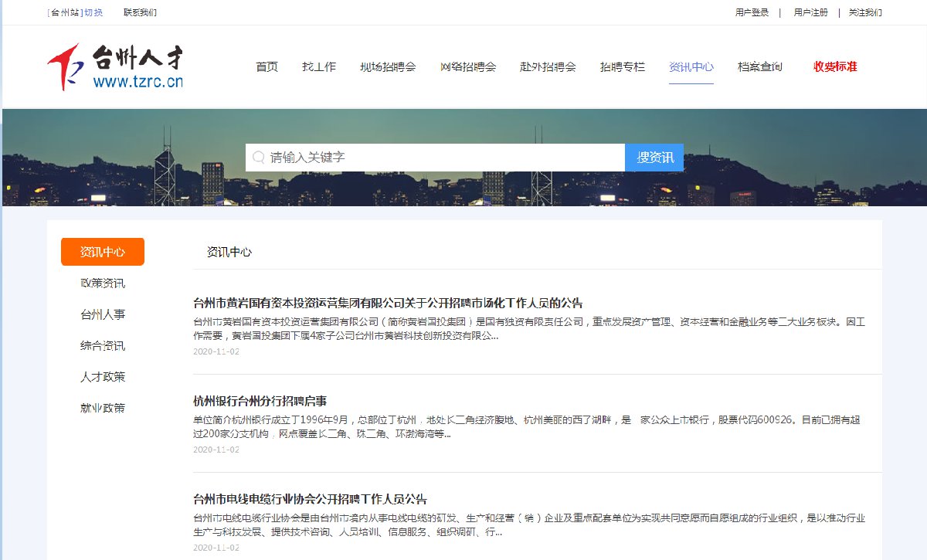Go to 首页 home menu item
This screenshot has height=560, width=927.
coord(267,66)
